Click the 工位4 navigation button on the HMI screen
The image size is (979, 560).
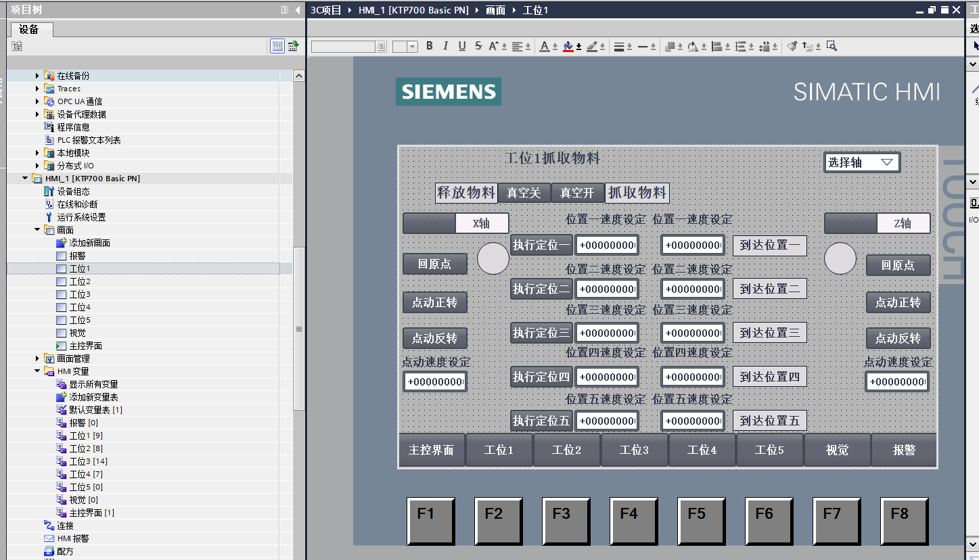(x=702, y=450)
